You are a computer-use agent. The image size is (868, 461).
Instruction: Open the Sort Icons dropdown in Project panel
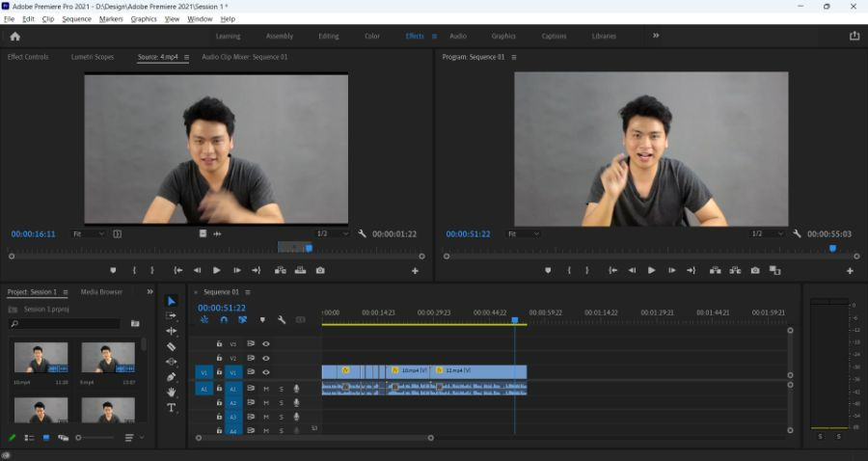(132, 438)
